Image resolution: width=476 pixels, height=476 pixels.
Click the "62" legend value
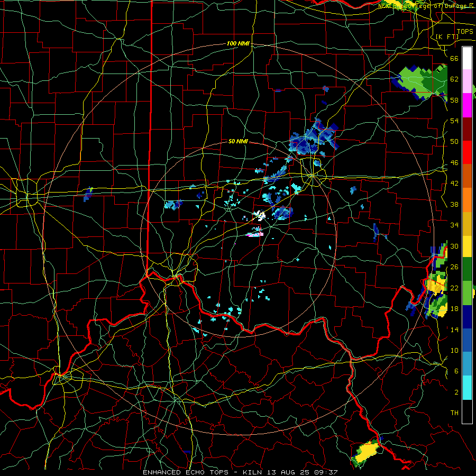click(454, 79)
